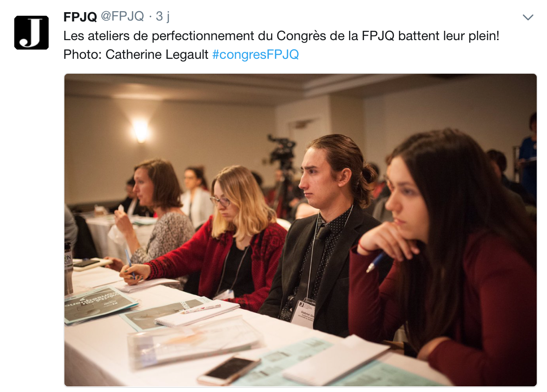Open the tweet permalink via '3 j' timestamp
Screen dimensions: 547x392
(162, 16)
